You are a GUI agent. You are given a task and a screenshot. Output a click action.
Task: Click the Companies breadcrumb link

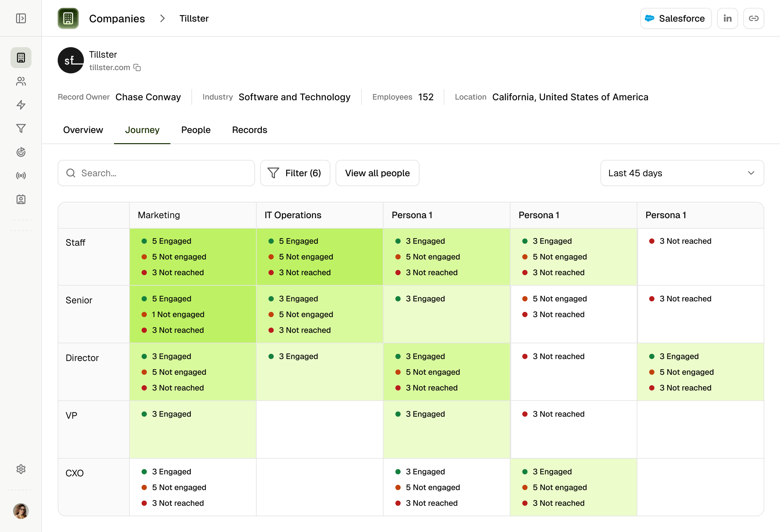pos(117,18)
